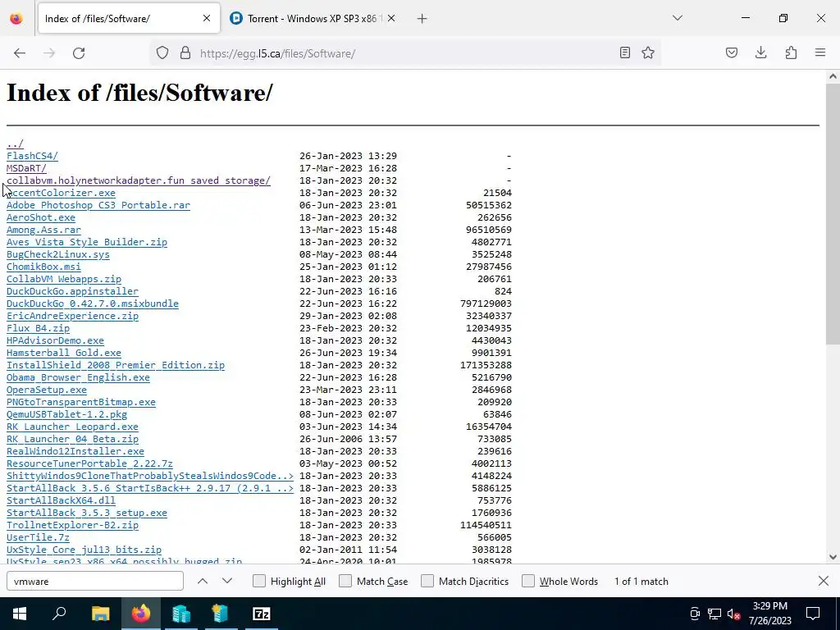Download Hamsterball_Gold.exe
This screenshot has width=840, height=630.
(64, 353)
